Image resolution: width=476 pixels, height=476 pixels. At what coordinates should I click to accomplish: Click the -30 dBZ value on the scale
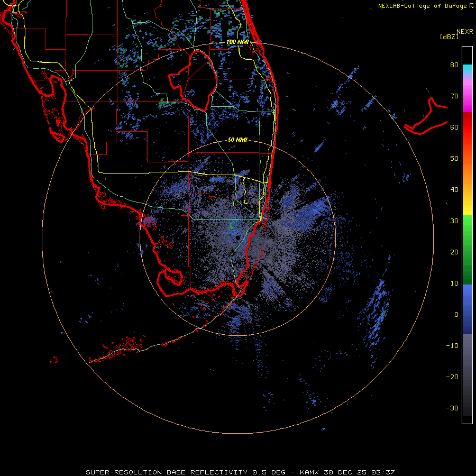tap(452, 408)
